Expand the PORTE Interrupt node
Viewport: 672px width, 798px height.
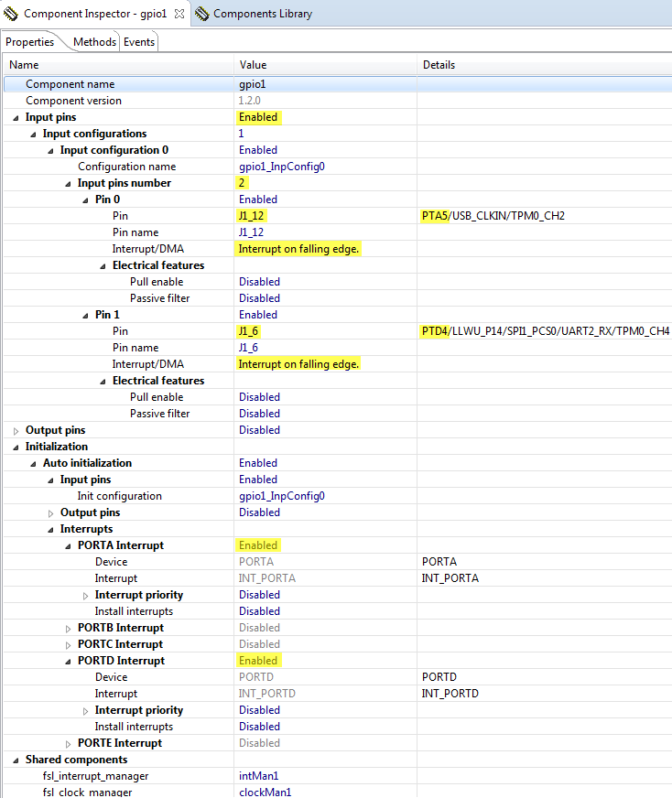68,744
